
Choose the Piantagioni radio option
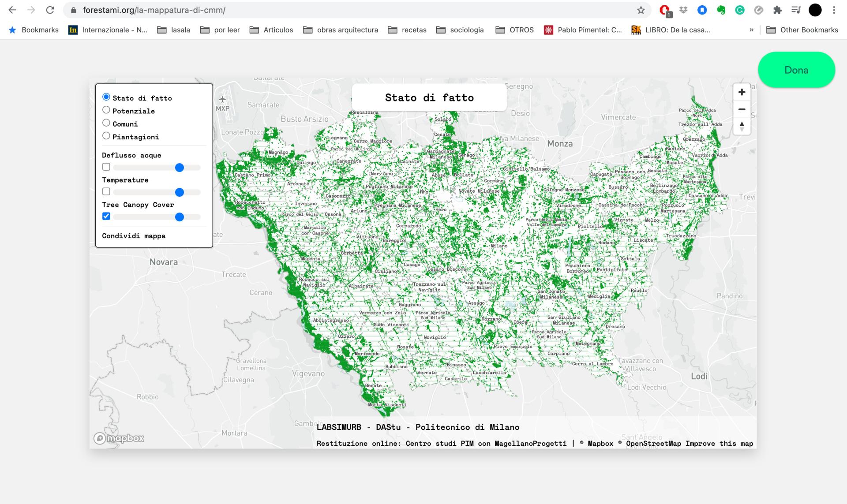(106, 136)
